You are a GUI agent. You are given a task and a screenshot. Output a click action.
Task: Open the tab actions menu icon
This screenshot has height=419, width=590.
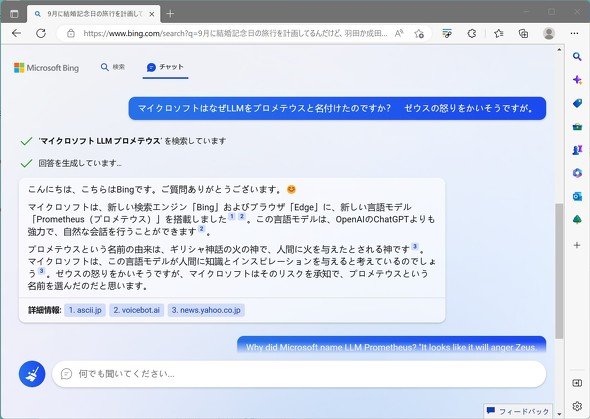14,14
